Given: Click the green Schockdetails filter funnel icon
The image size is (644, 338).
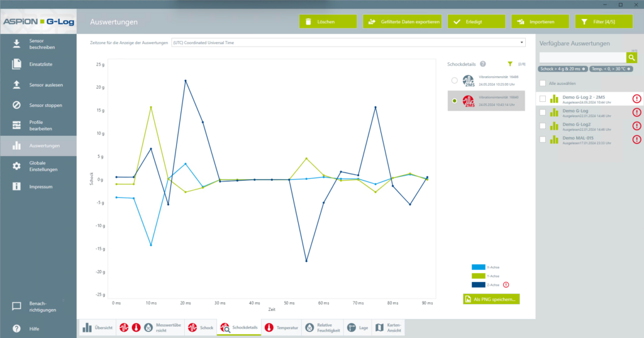Looking at the screenshot, I should click(509, 64).
